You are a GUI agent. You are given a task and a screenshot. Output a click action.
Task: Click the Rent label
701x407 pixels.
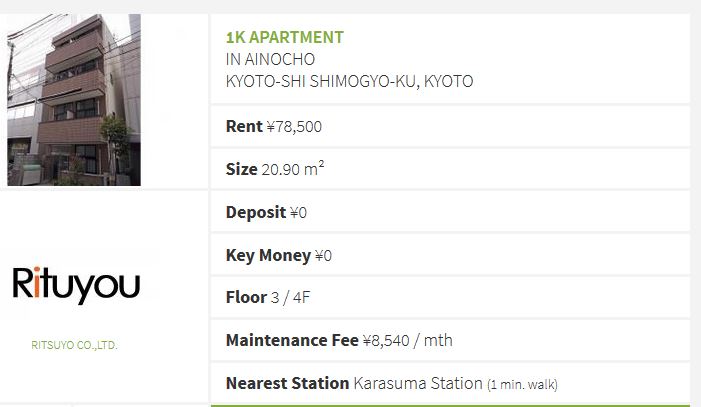[244, 127]
